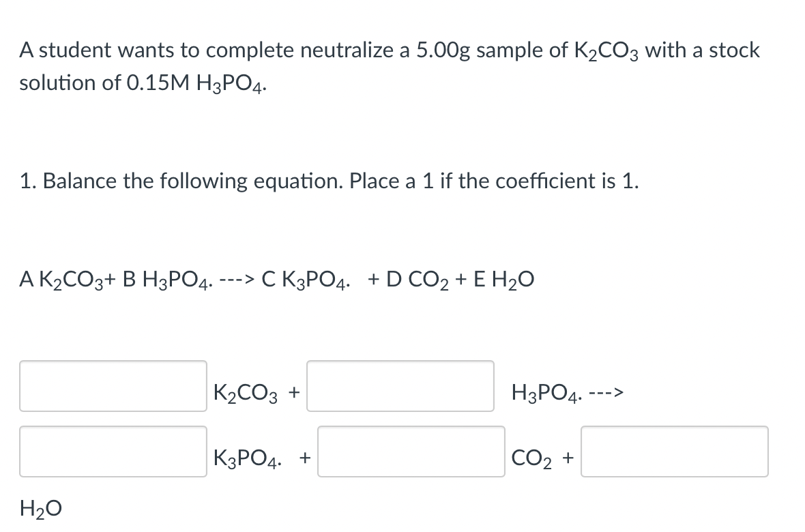Click the coefficient box before K3PO4
Image resolution: width=805 pixels, height=532 pixels.
click(113, 451)
